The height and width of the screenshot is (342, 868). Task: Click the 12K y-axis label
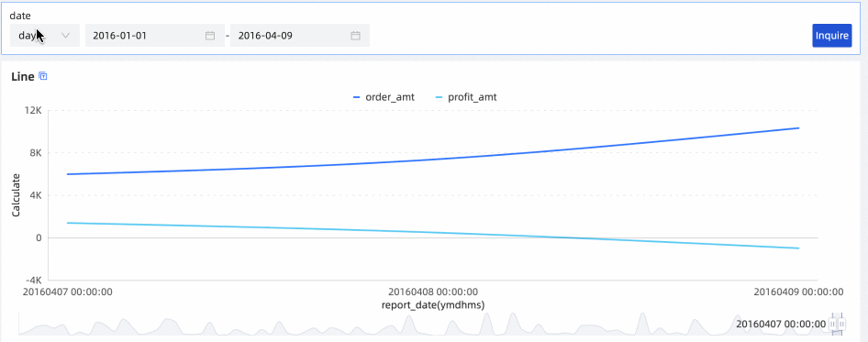pyautogui.click(x=34, y=110)
